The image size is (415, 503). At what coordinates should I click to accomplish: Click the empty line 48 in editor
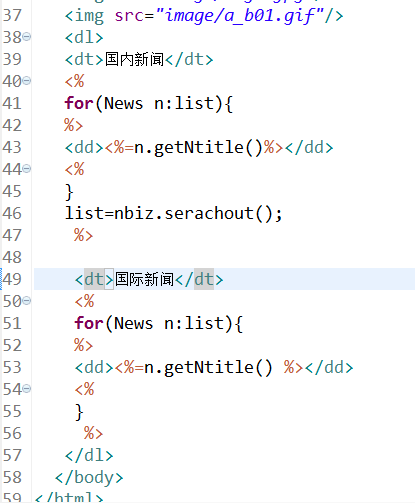(x=224, y=257)
